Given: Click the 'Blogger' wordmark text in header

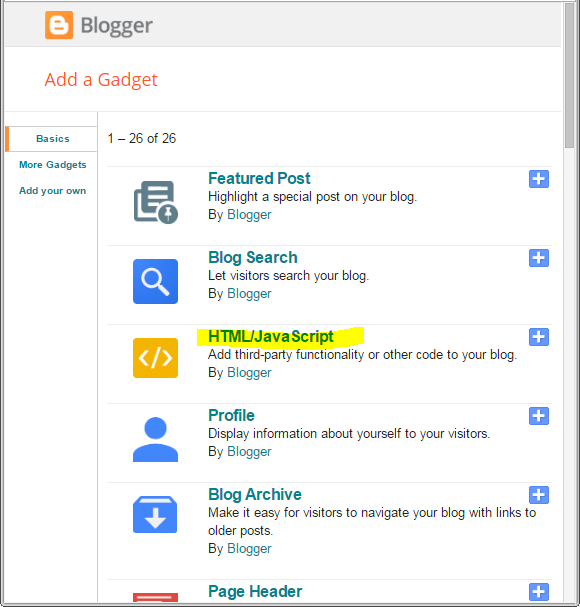Looking at the screenshot, I should point(117,26).
